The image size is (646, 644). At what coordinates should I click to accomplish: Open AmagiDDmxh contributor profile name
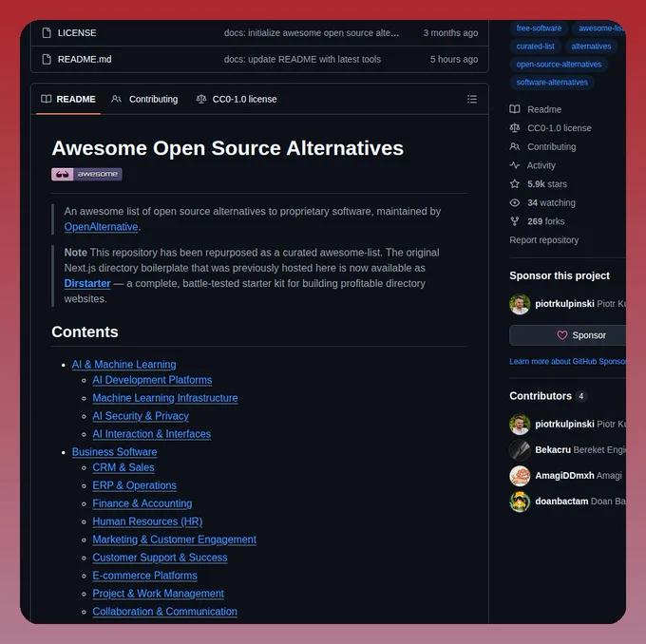564,476
